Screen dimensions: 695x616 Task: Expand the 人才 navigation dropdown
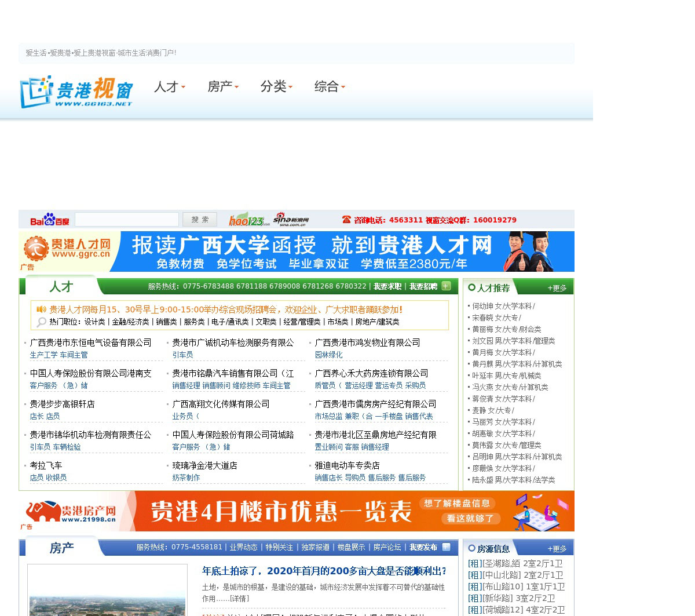pos(170,86)
